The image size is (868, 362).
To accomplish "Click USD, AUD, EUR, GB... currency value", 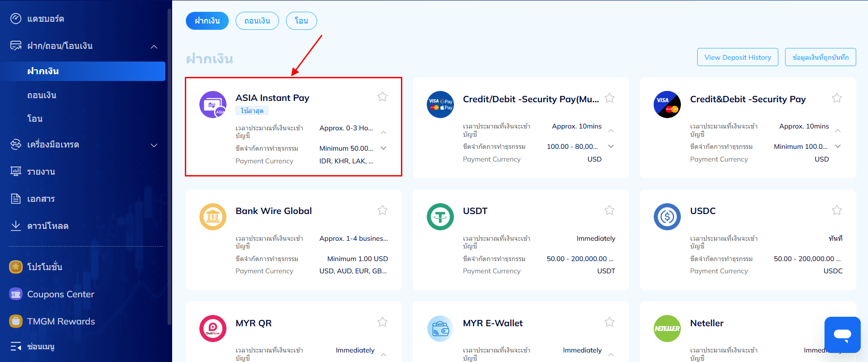I will [353, 271].
